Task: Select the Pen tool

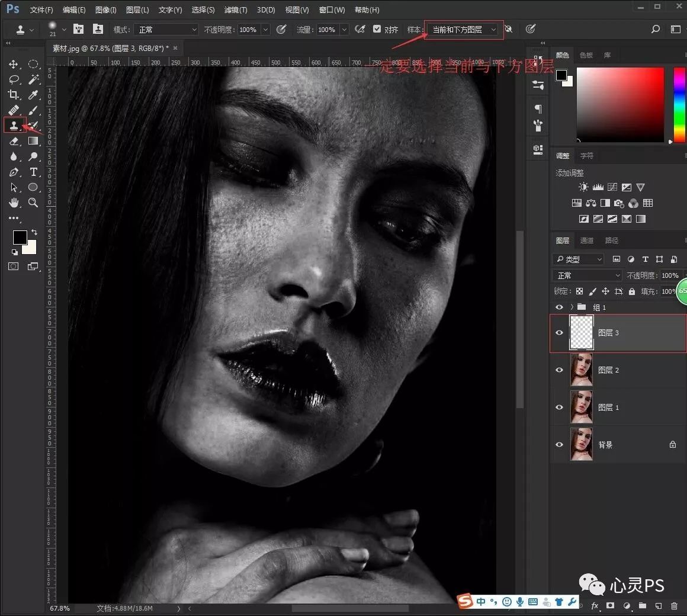Action: coord(14,172)
